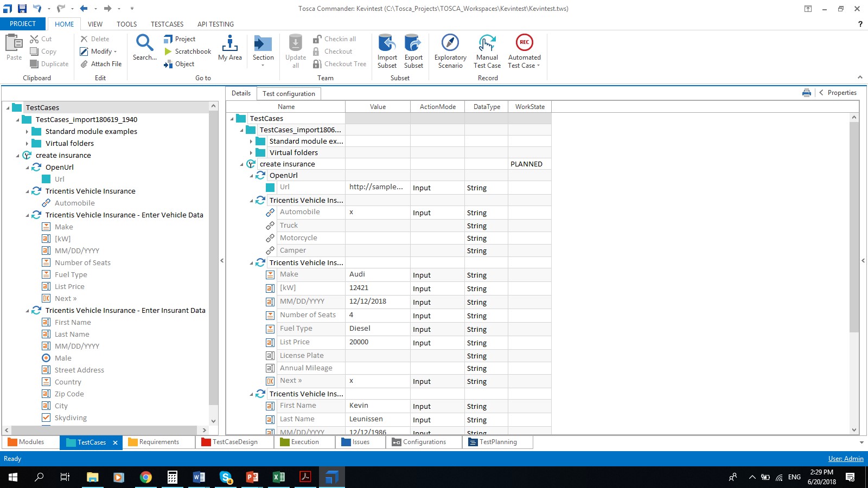Open My Area from the ribbon
Screen dimensions: 868x488
click(229, 48)
